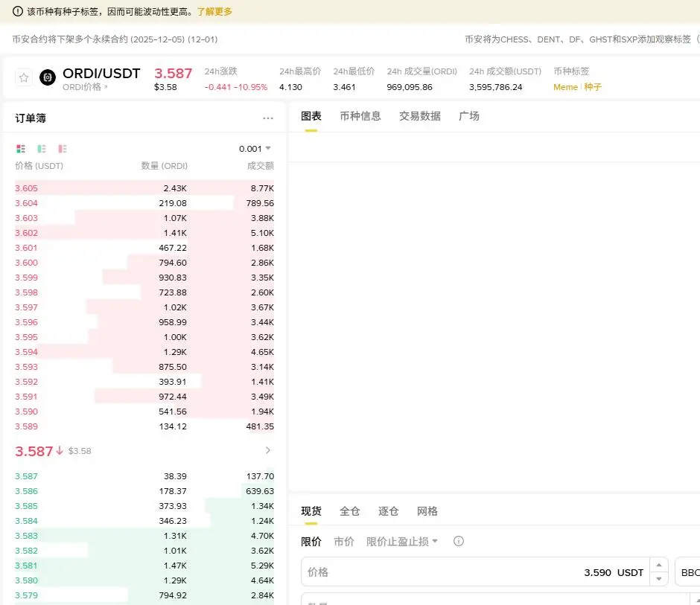This screenshot has height=605, width=700.
Task: Select buy order at price 3.585
Action: (x=144, y=506)
